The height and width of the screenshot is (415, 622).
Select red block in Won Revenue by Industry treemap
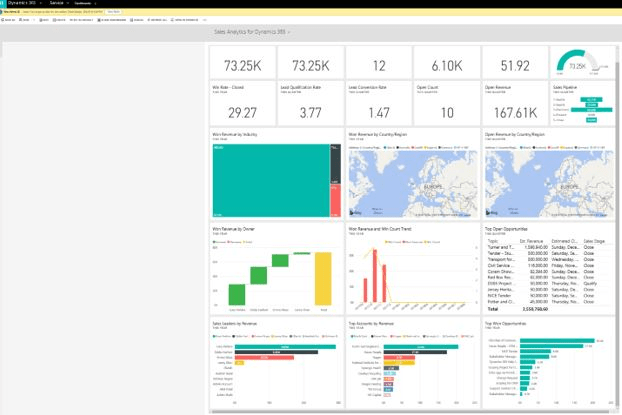pyautogui.click(x=335, y=201)
